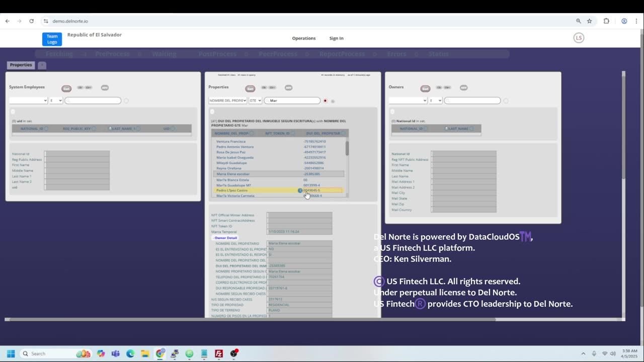
Task: Click ADV button in System Employees panel
Action: [105, 87]
